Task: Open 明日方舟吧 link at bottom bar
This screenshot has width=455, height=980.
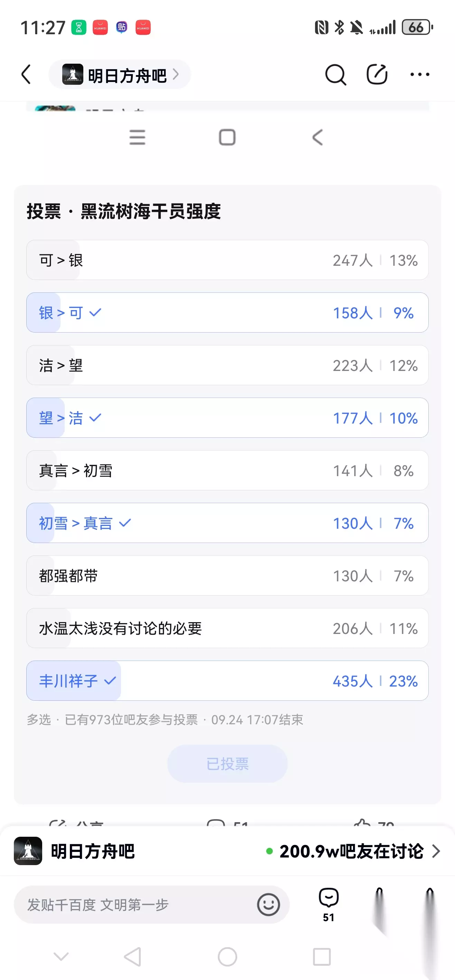Action: tap(74, 851)
